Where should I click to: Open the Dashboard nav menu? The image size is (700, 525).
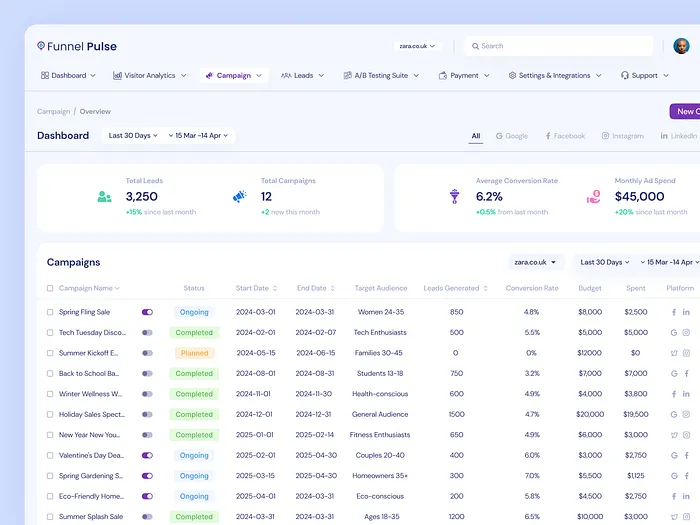click(68, 75)
